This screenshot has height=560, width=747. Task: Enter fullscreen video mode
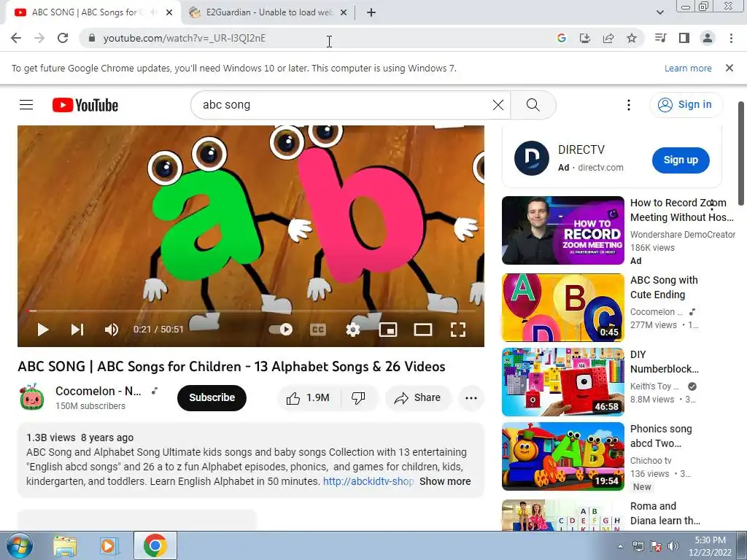coord(458,330)
